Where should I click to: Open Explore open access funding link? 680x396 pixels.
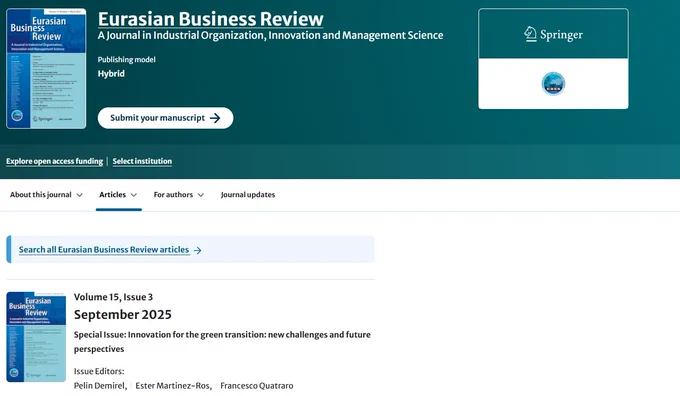pos(55,161)
